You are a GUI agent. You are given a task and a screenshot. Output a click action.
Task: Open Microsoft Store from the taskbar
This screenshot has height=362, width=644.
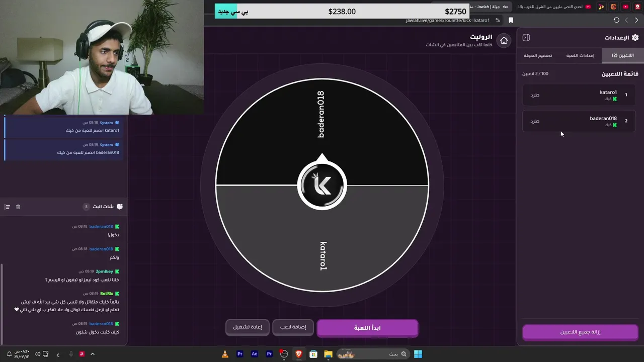(313, 354)
